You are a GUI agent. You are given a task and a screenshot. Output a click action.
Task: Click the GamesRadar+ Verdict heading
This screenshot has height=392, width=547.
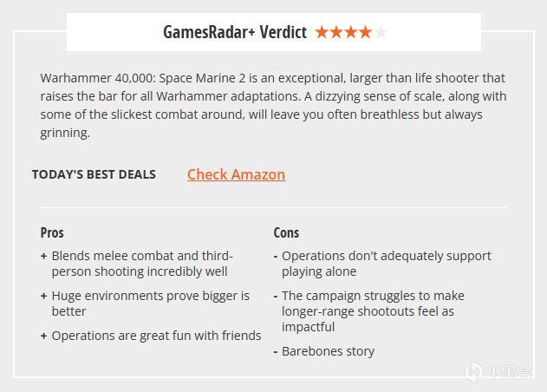click(x=235, y=33)
